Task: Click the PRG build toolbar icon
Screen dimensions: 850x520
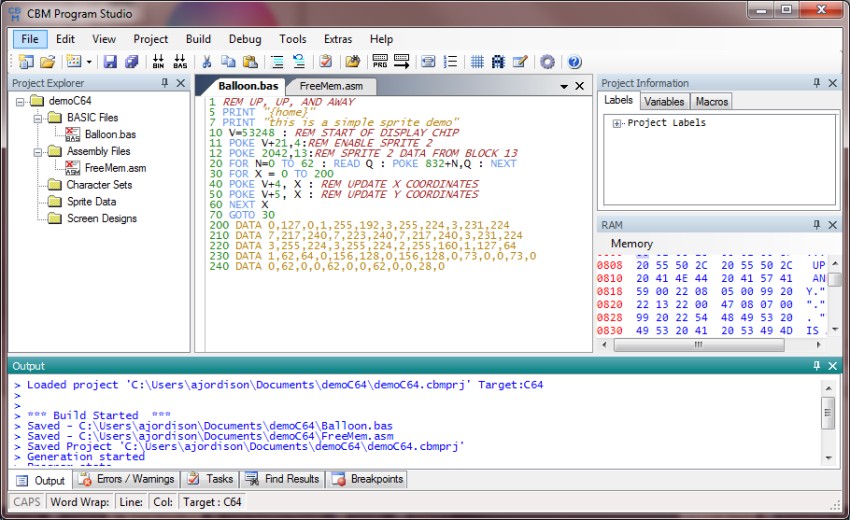Action: (380, 62)
